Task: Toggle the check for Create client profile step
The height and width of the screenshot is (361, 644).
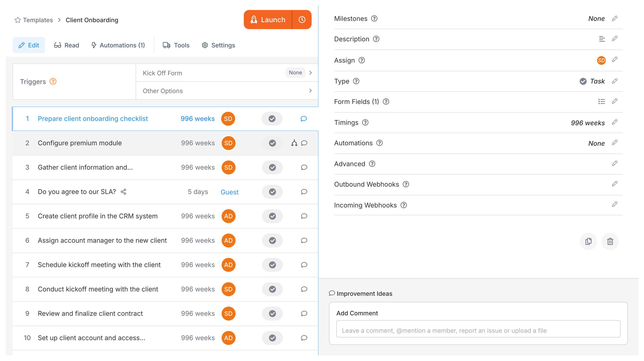Action: click(272, 216)
